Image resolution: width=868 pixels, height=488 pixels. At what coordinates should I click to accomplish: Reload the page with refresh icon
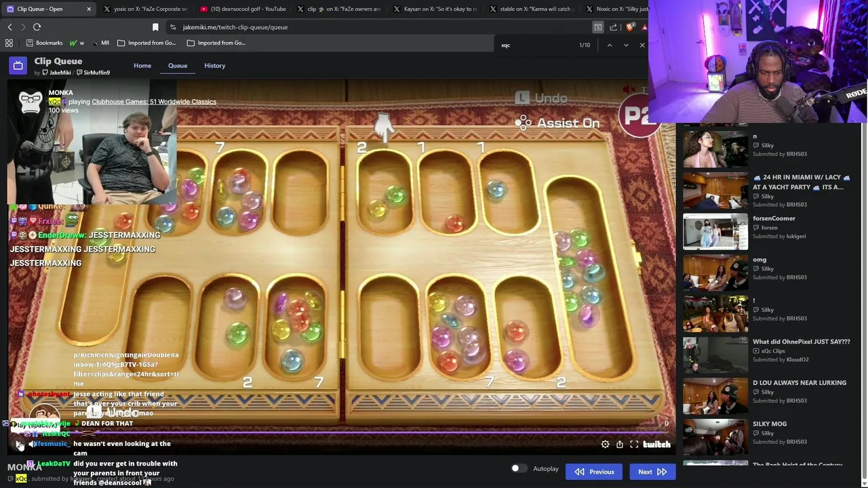37,27
